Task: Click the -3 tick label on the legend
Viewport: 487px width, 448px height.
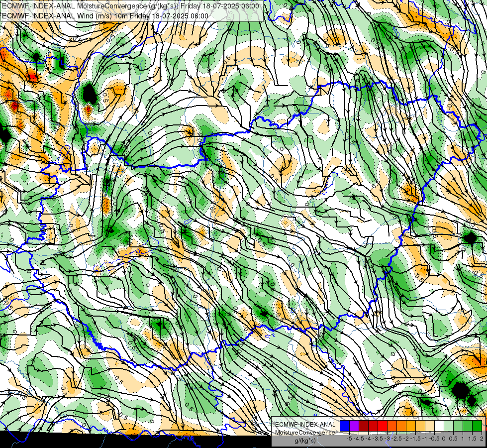Action: (388, 439)
